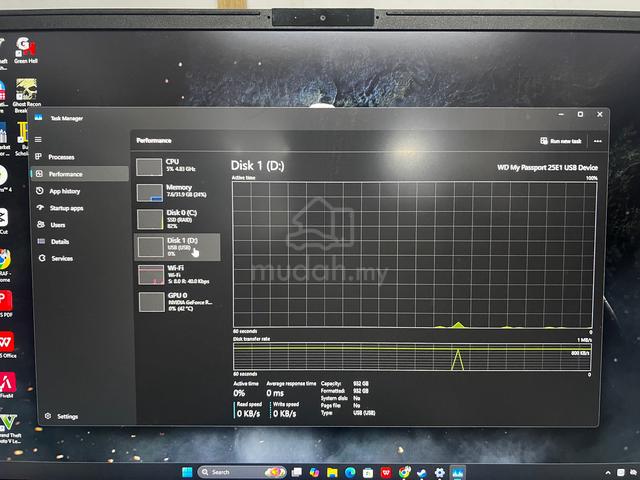Open Task View from the taskbar

coord(296,472)
